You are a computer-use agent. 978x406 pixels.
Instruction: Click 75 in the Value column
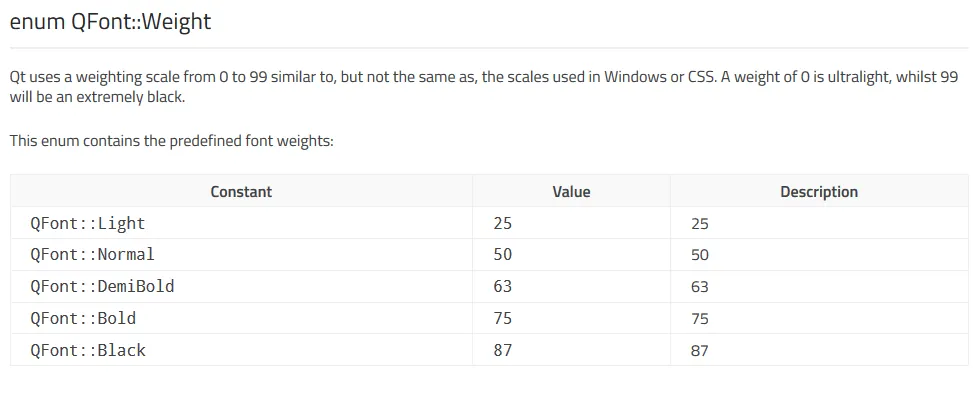tap(502, 319)
